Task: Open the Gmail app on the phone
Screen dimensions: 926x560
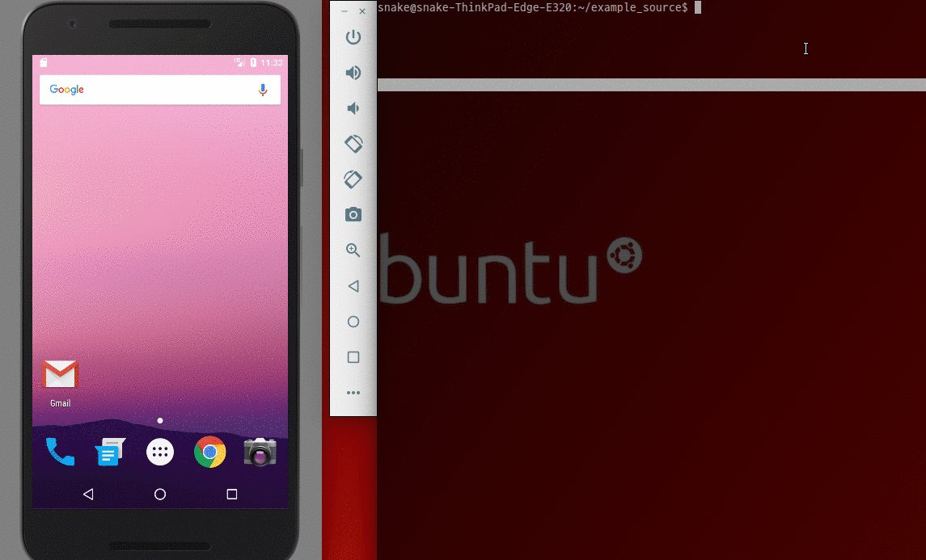Action: [60, 383]
